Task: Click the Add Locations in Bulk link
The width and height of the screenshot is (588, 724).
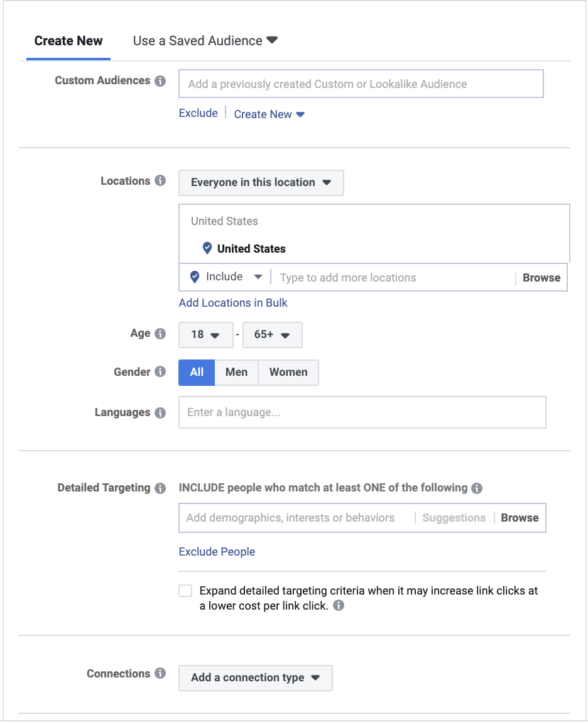Action: (x=233, y=303)
